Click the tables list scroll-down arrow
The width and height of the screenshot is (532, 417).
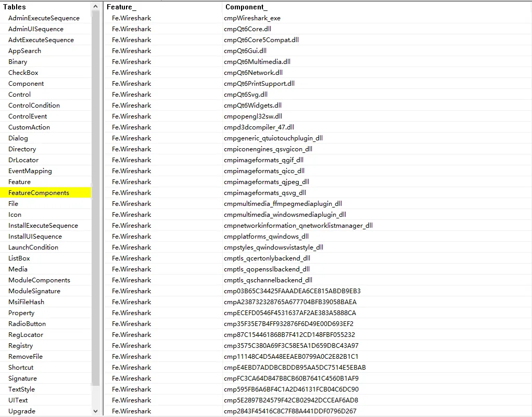pyautogui.click(x=95, y=411)
